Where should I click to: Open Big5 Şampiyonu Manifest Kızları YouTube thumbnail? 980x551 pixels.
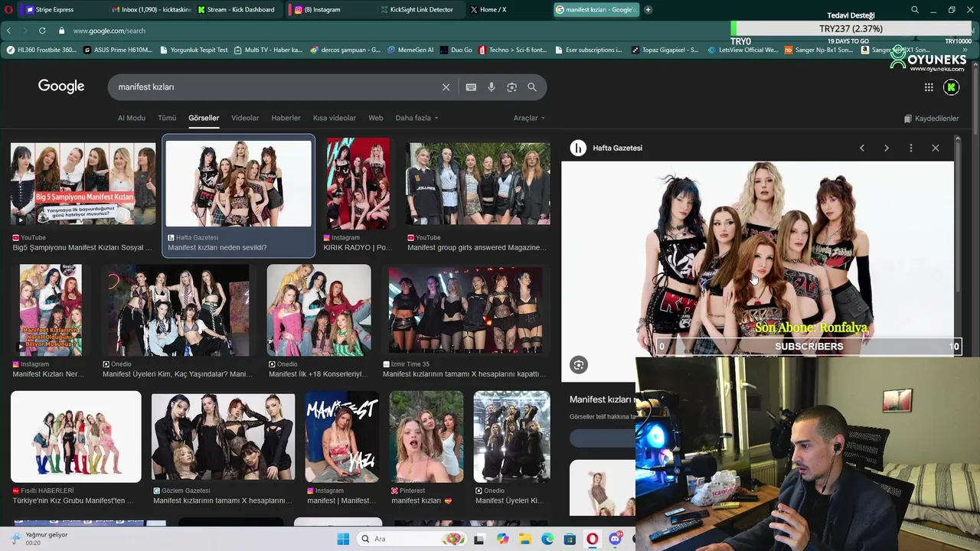pos(83,184)
